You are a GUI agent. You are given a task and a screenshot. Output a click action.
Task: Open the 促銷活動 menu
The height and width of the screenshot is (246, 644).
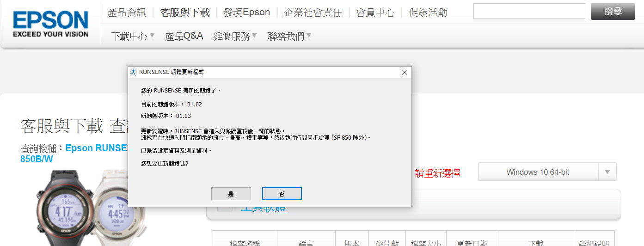click(428, 12)
